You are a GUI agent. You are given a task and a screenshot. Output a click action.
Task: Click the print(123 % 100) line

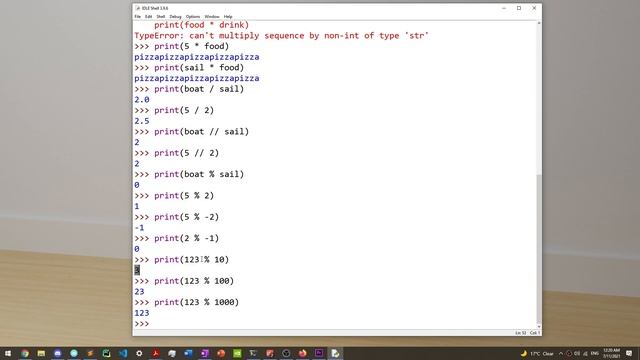(184, 281)
